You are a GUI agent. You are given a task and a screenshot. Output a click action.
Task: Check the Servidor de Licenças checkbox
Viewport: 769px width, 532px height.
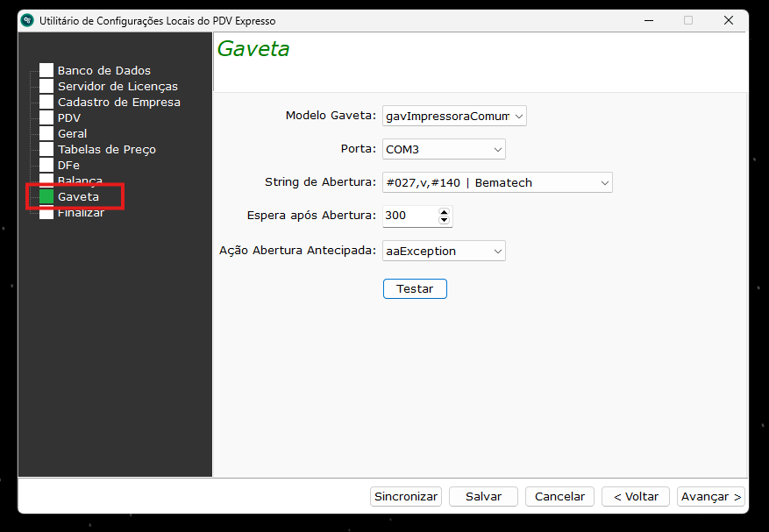coord(45,86)
